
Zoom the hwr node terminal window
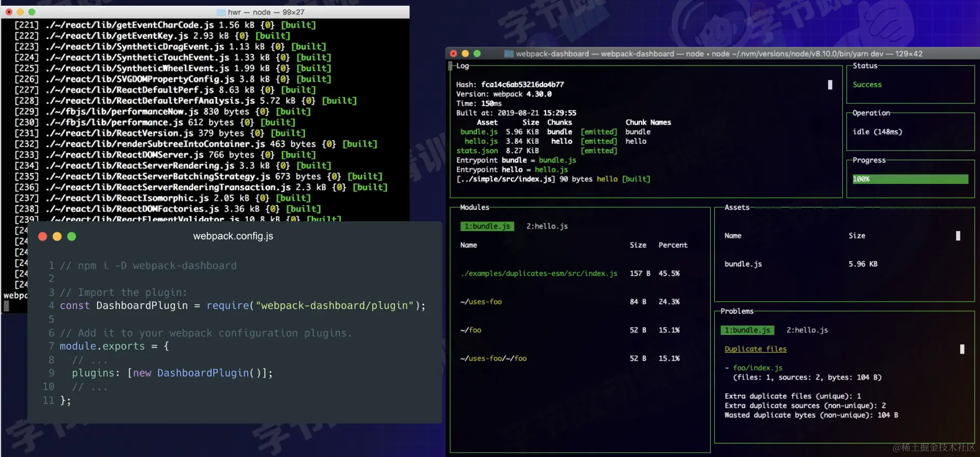[32, 12]
